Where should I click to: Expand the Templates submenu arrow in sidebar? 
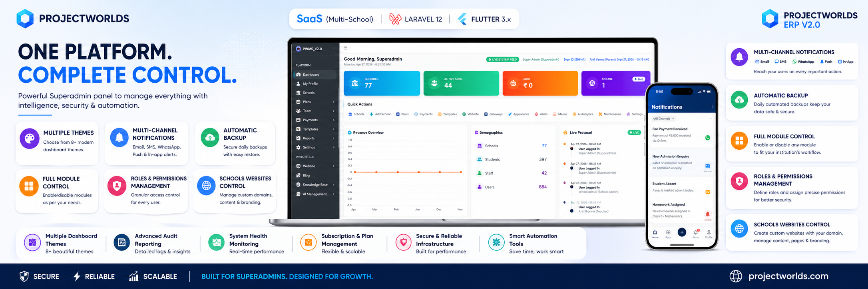[x=334, y=129]
